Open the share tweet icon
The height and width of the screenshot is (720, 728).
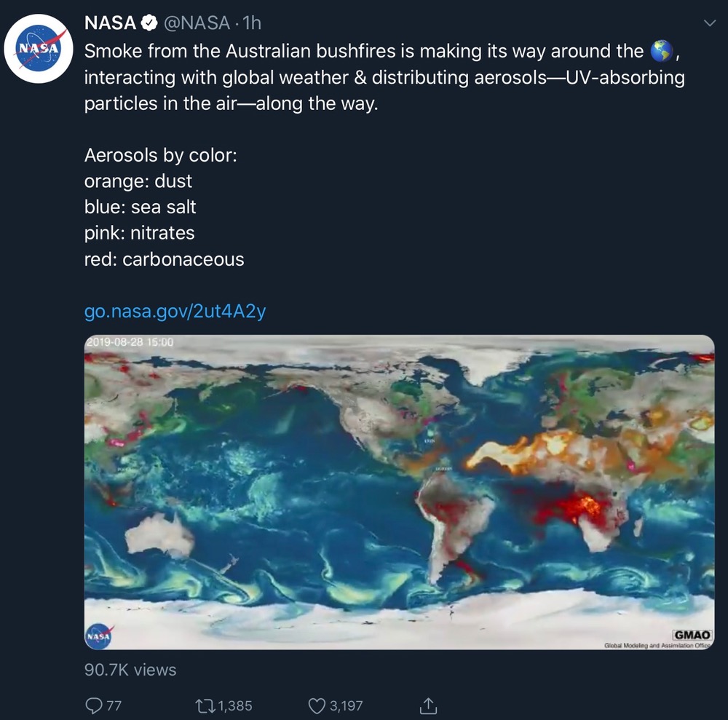pyautogui.click(x=428, y=705)
